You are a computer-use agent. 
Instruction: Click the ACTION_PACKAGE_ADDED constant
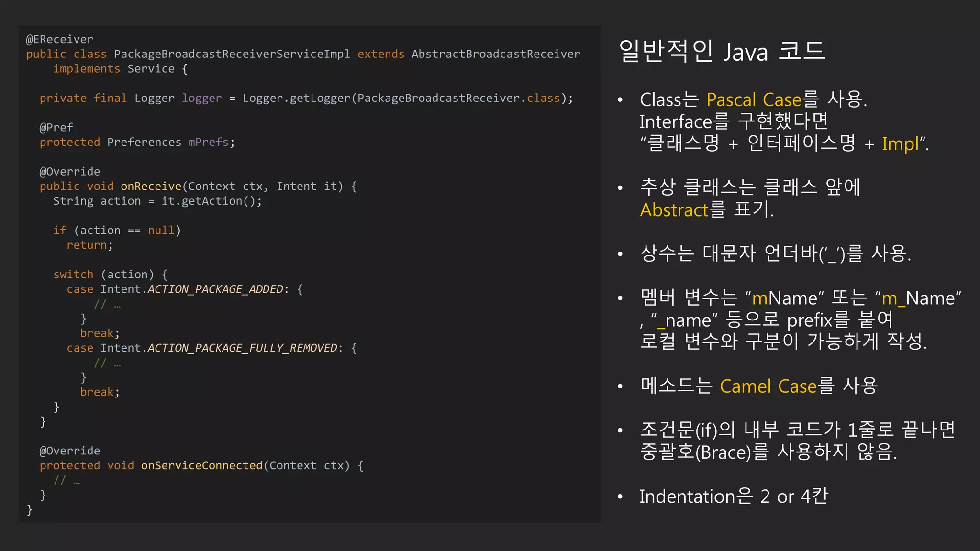tap(215, 289)
